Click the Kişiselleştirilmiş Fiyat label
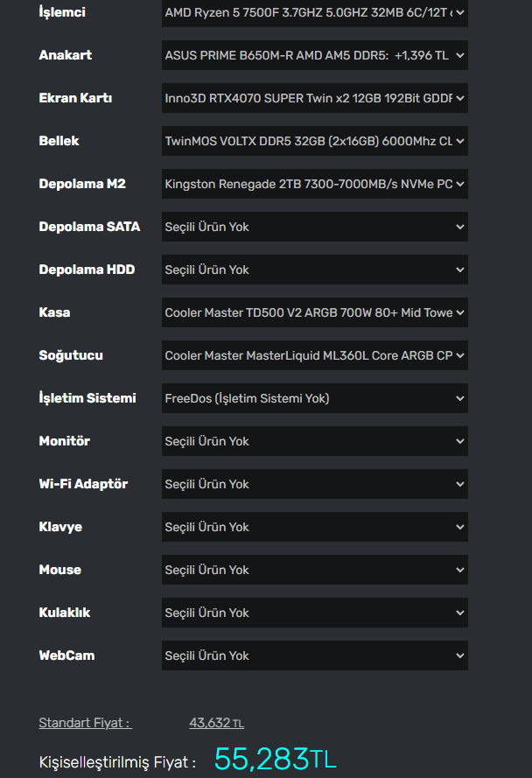 [x=117, y=762]
